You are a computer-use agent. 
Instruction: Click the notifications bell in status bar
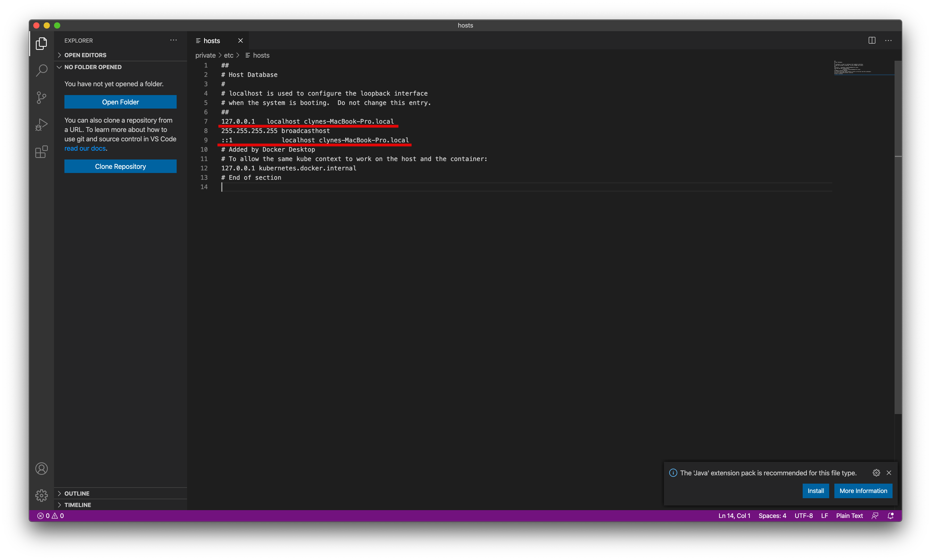click(891, 516)
